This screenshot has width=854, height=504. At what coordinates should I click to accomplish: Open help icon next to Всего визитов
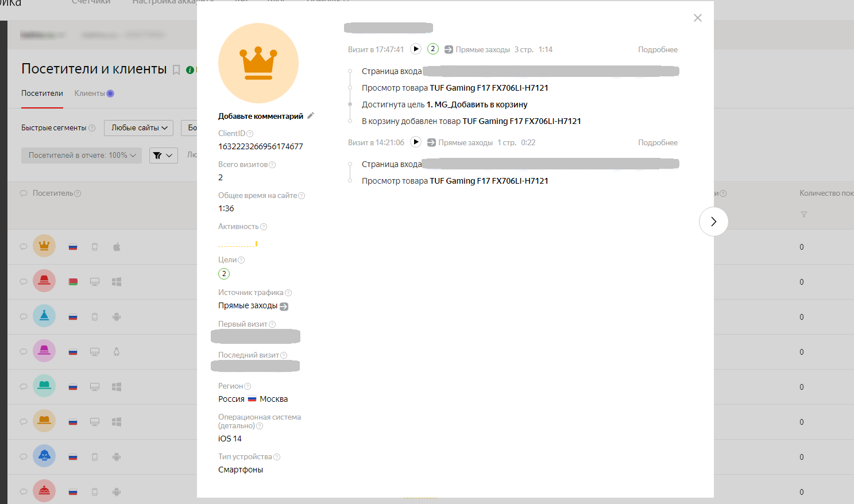[272, 165]
